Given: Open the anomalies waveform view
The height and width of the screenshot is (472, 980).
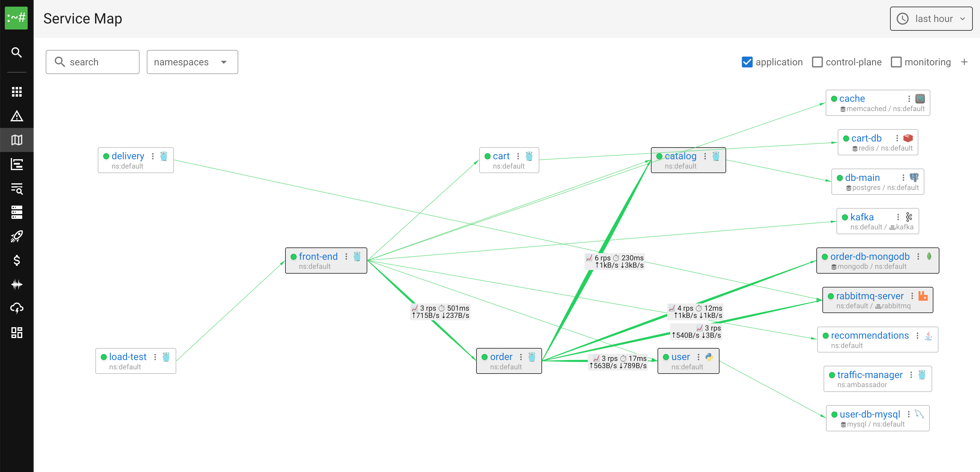Looking at the screenshot, I should (x=17, y=284).
